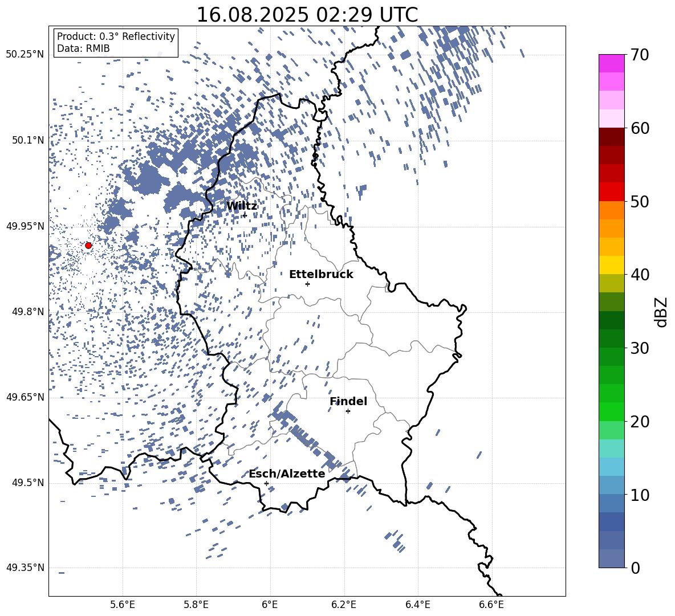Click the 70 dBZ colorbar label
This screenshot has width=675, height=616.
point(640,55)
